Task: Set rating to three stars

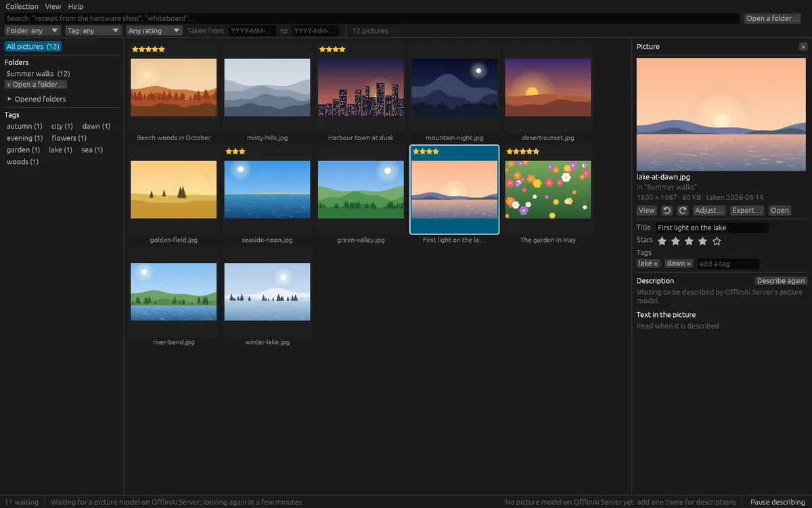Action: (x=689, y=241)
